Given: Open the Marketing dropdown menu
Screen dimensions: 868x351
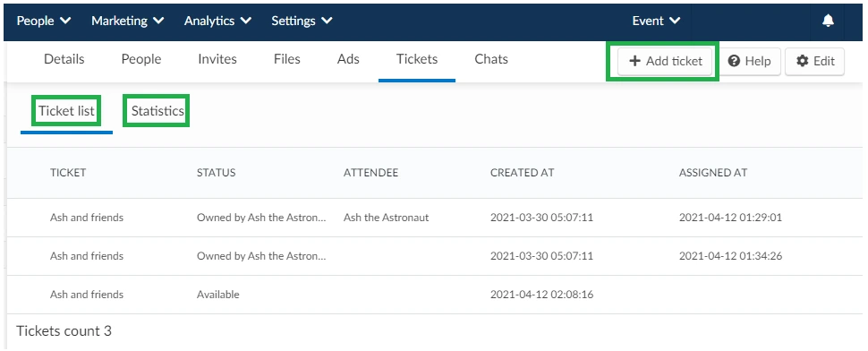Looking at the screenshot, I should (128, 21).
